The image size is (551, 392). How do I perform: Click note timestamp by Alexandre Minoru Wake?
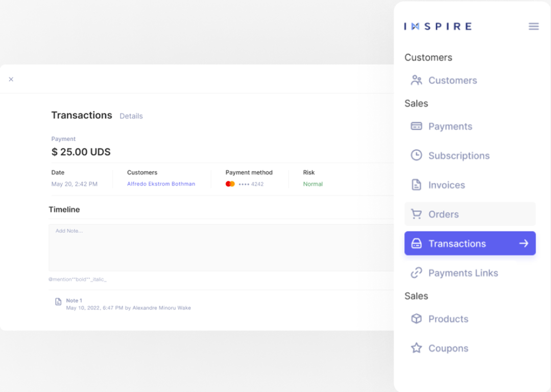tap(128, 308)
